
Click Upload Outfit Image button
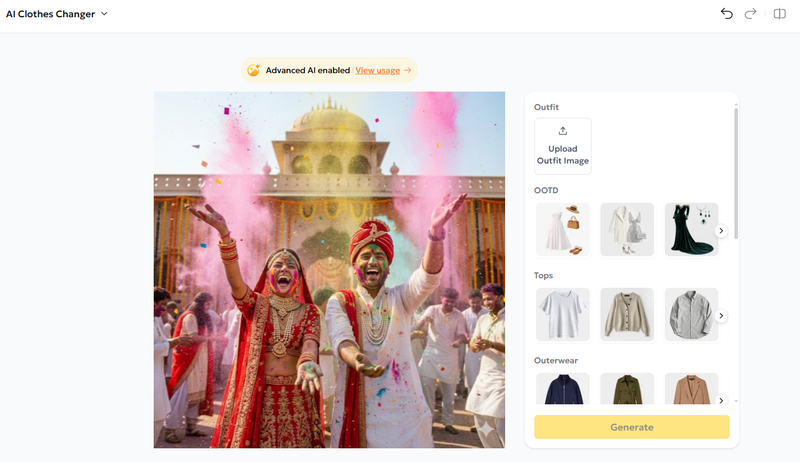563,146
